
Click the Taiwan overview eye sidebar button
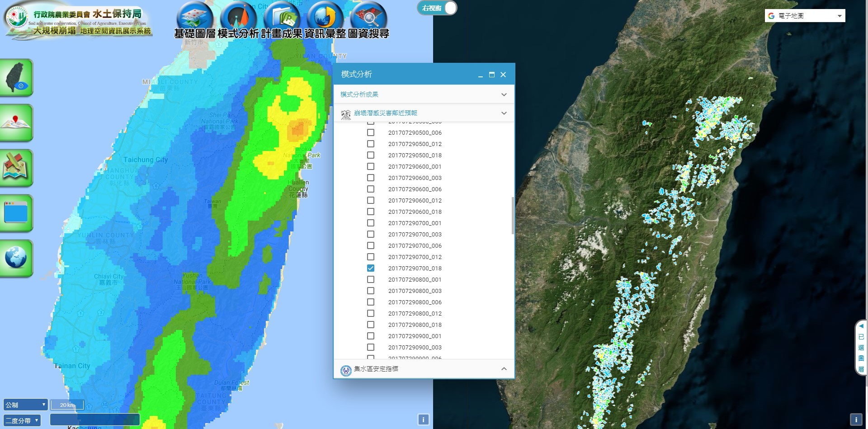click(17, 78)
